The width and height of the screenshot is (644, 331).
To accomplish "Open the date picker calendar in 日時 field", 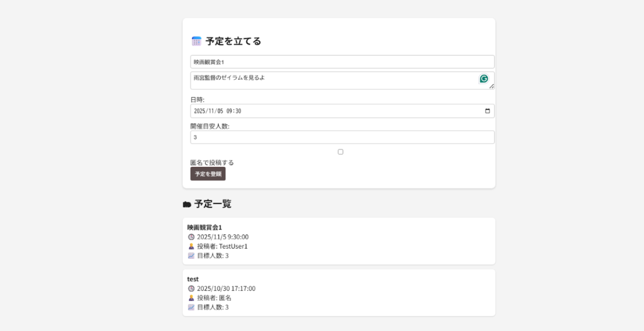I will [x=487, y=111].
